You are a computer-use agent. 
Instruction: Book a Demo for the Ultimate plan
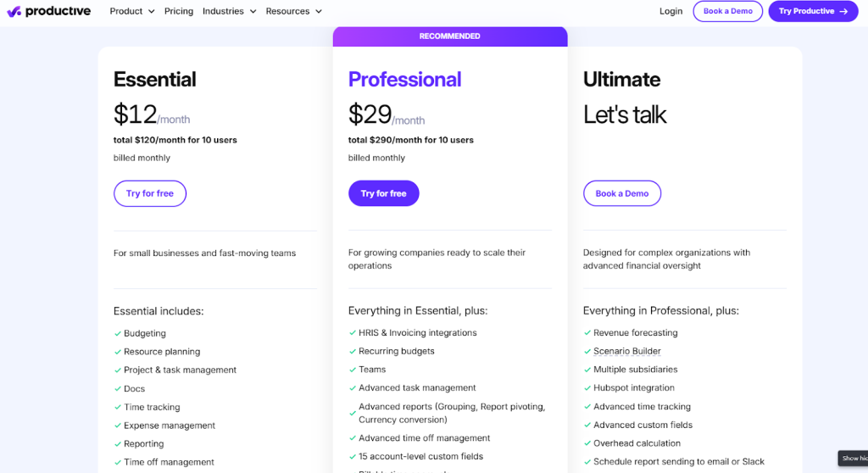(x=621, y=193)
